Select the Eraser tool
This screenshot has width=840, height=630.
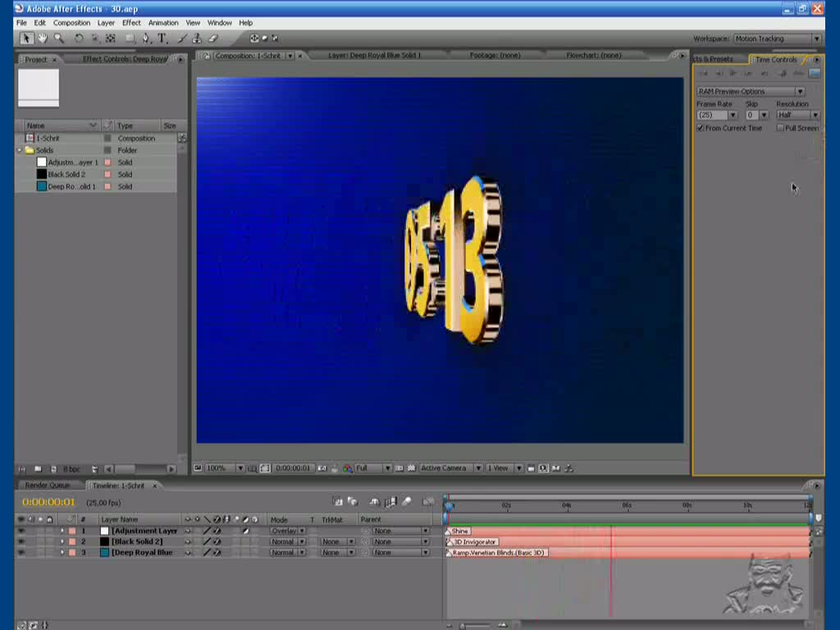coord(213,39)
